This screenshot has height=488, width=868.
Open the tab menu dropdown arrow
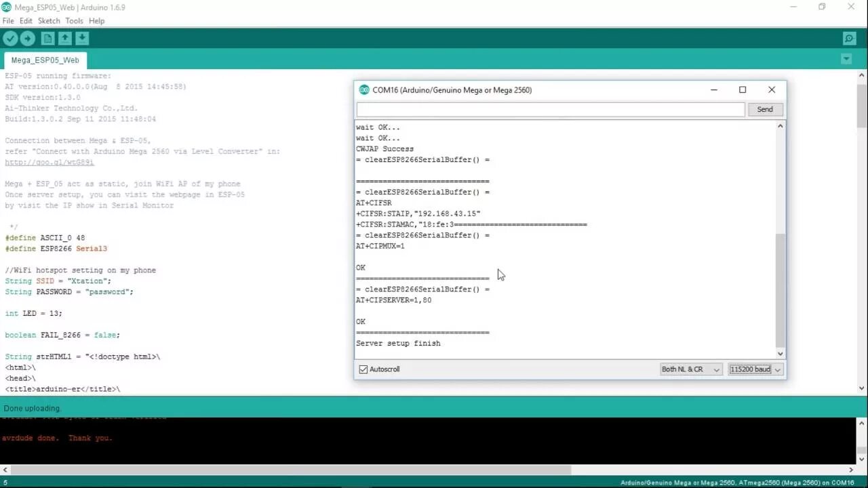[x=846, y=59]
